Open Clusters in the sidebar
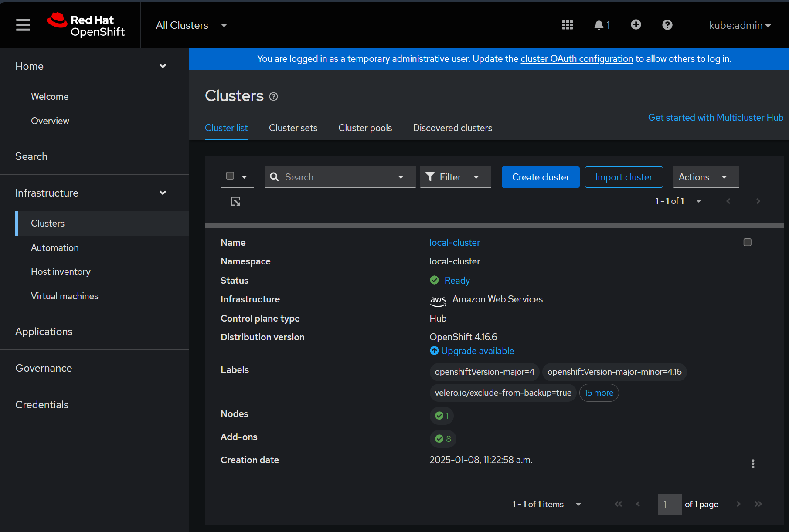 pos(102,224)
